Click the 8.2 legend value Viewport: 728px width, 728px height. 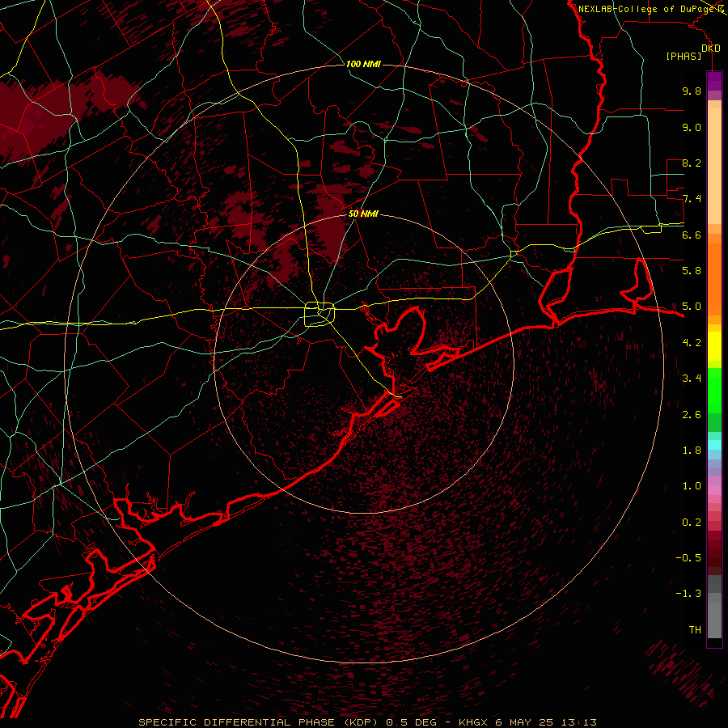(692, 163)
